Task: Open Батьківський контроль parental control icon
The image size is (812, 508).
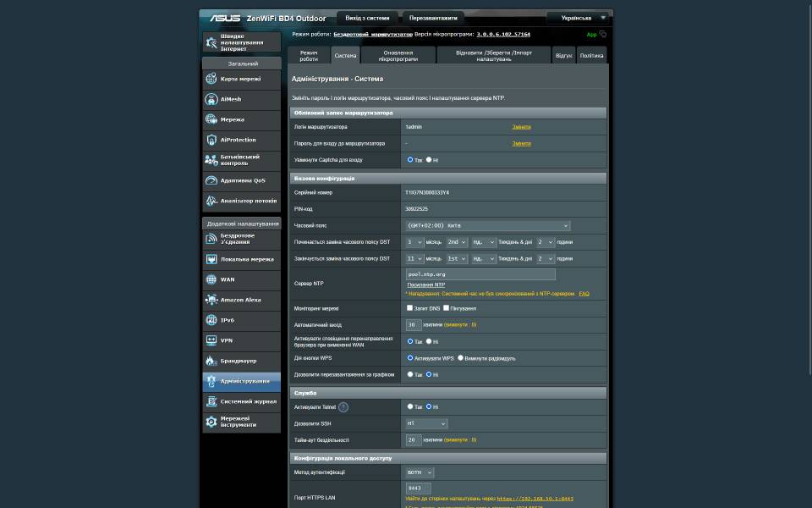Action: (211, 160)
